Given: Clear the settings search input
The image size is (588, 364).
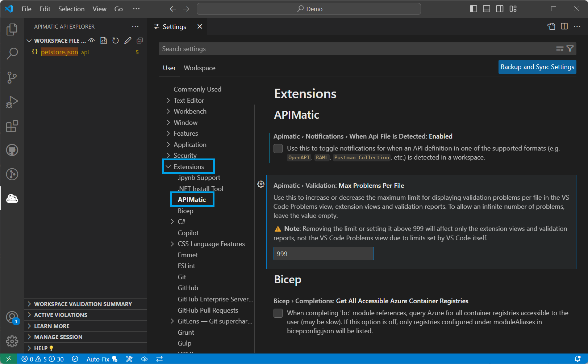Looking at the screenshot, I should coord(560,49).
